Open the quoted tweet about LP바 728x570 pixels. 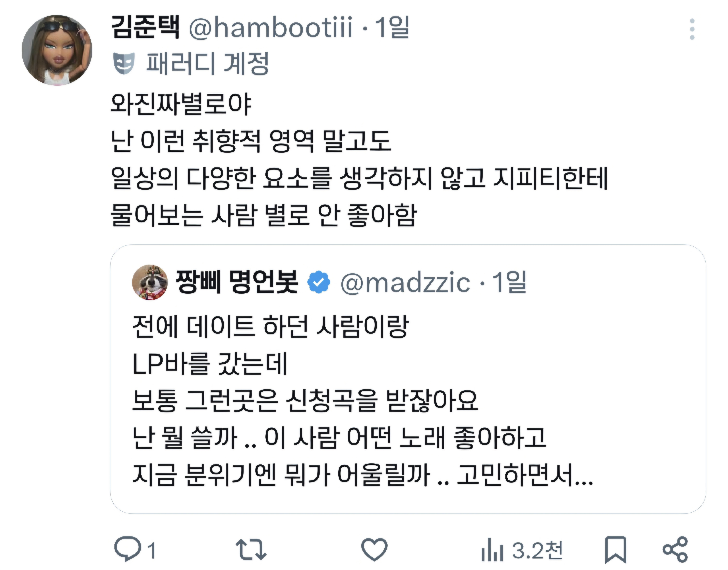click(407, 379)
